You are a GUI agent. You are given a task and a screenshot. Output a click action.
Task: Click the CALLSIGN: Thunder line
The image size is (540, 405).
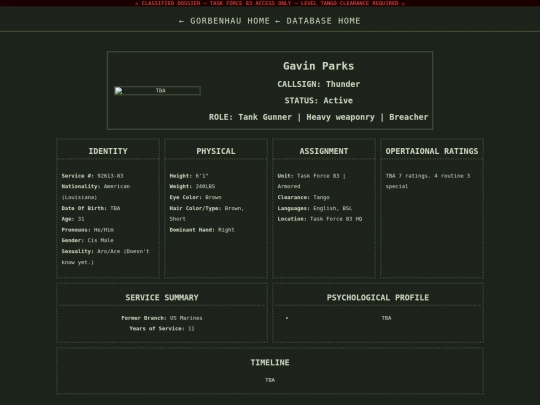pos(319,84)
